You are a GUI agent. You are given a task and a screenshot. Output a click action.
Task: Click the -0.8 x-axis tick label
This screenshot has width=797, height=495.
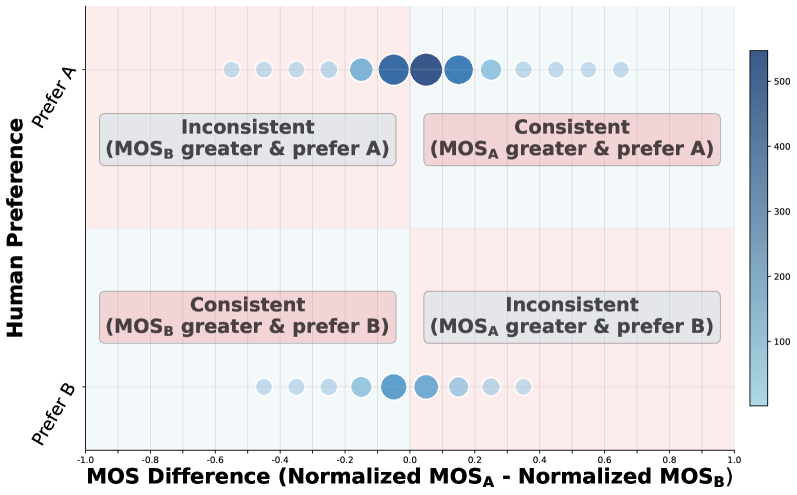click(150, 458)
